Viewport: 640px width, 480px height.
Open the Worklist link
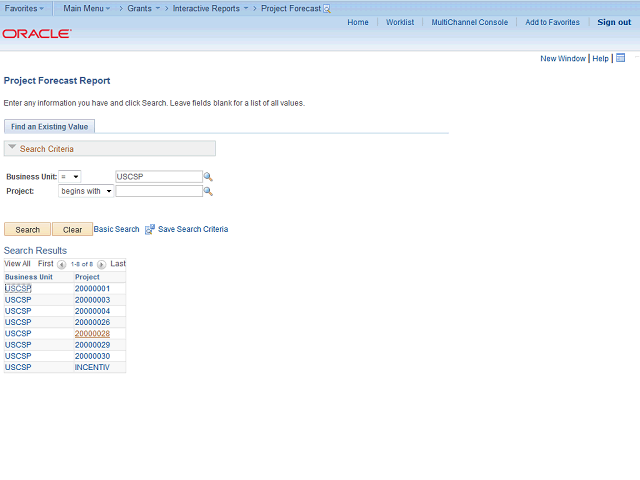[400, 22]
